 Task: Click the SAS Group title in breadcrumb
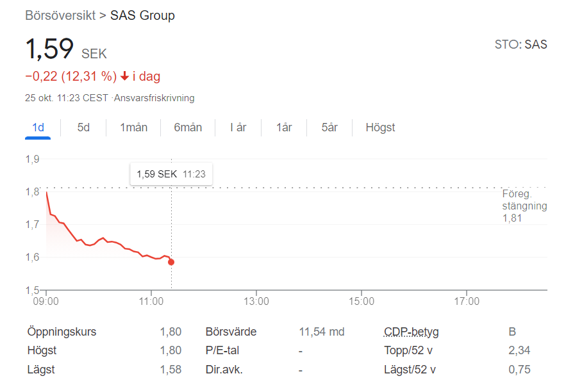pos(142,15)
